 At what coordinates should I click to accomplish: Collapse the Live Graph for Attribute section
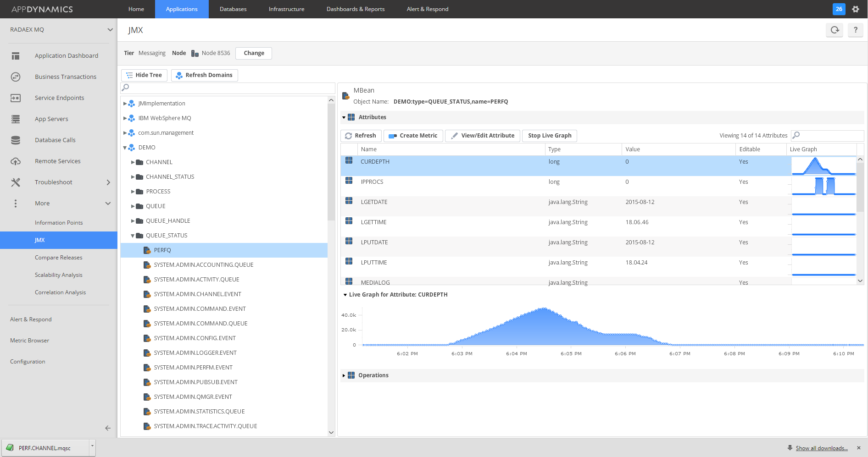[345, 295]
